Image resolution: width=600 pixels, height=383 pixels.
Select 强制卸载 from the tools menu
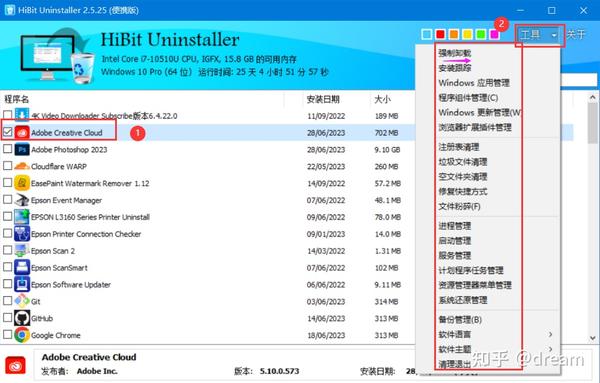pos(455,53)
